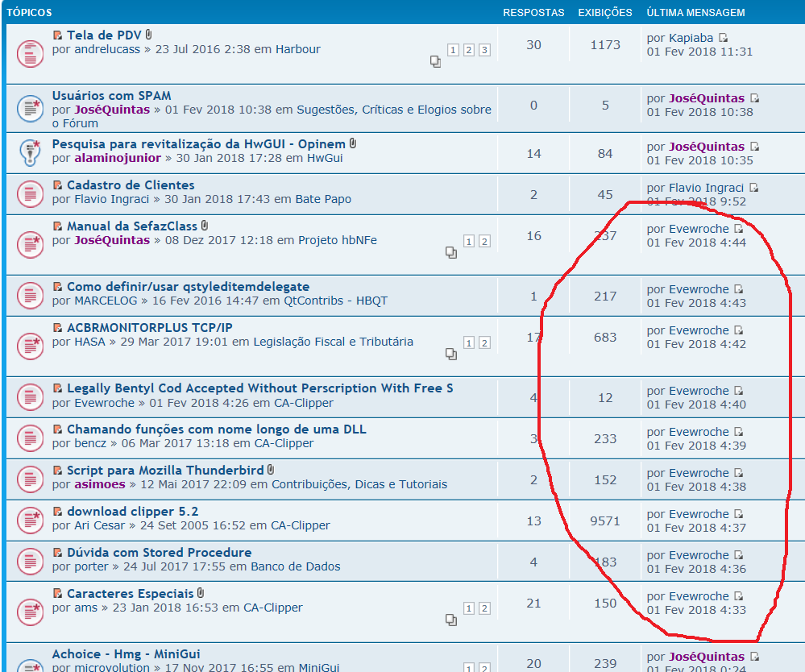This screenshot has height=672, width=805.
Task: View latest post icon in Usuários com SPAM row
Action: pyautogui.click(x=754, y=98)
